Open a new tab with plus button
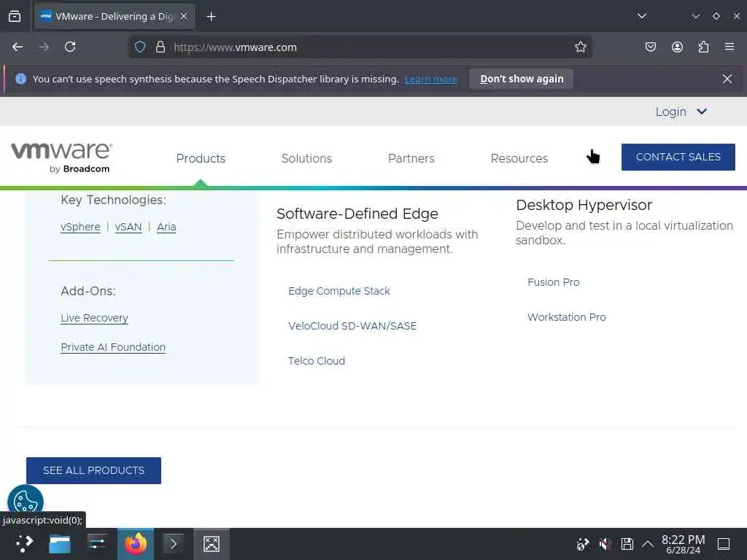747x560 pixels. (211, 17)
